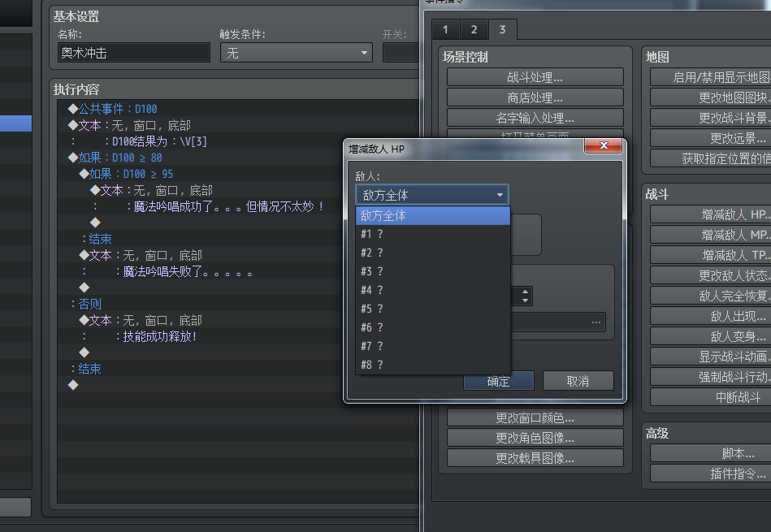Open the 插件指令... command
The width and height of the screenshot is (771, 532).
711,474
